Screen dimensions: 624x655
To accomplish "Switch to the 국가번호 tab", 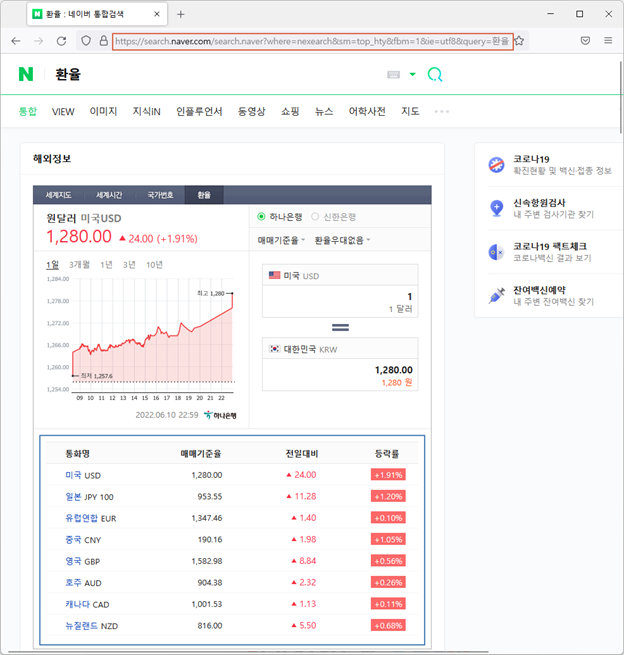I will pyautogui.click(x=160, y=195).
